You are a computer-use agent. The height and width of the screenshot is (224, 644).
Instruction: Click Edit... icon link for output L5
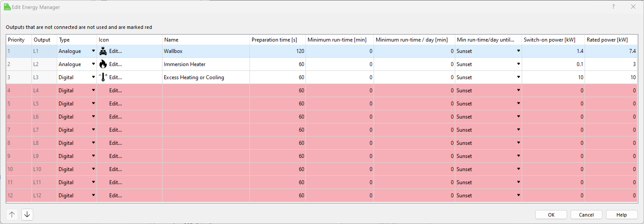click(x=115, y=104)
